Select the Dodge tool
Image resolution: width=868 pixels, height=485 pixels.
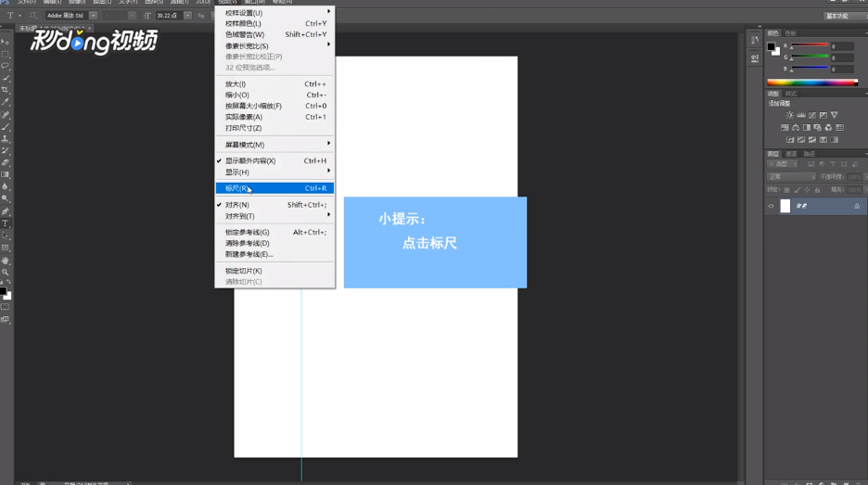(6, 198)
